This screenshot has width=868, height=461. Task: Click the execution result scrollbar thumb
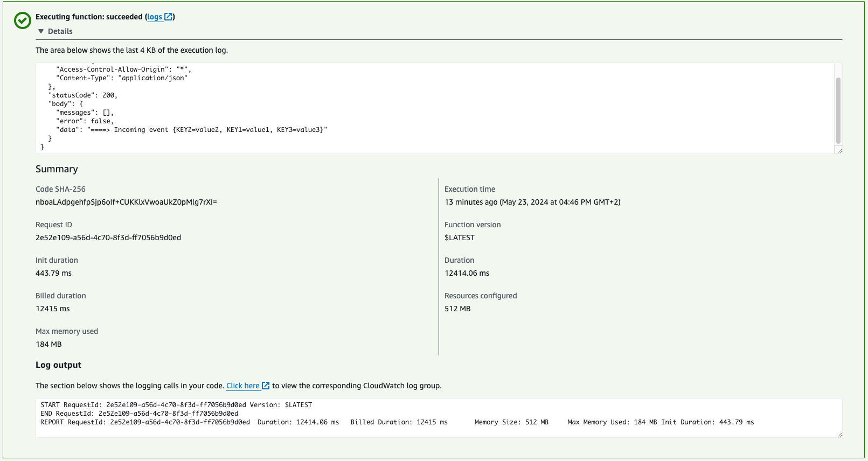(838, 110)
